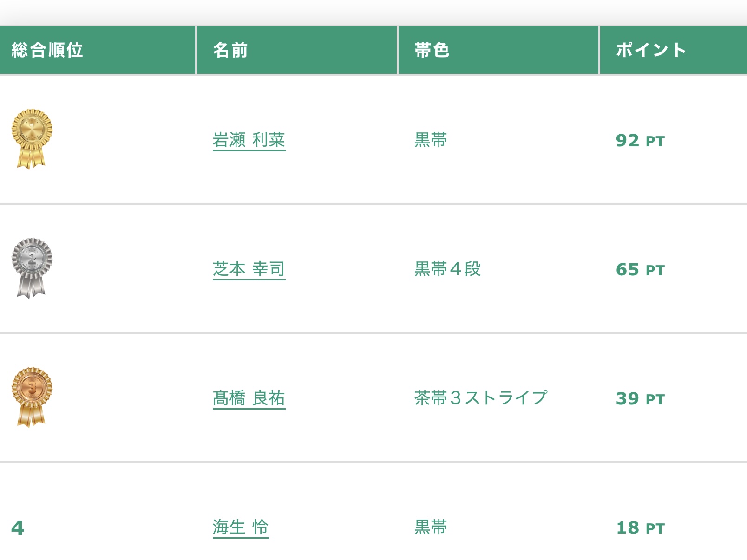Screen dimensions: 747x560
Task: Click the 茶帯３ストライプ belt cell
Action: [x=480, y=398]
